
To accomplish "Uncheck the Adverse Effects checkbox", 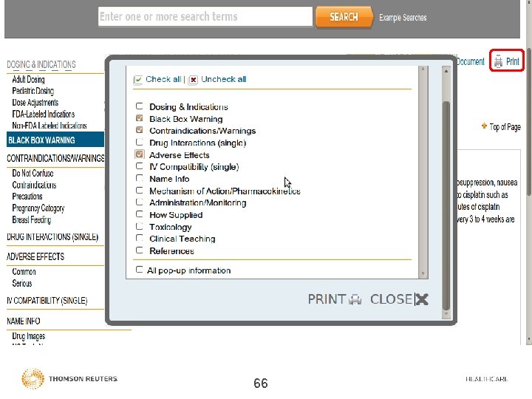I will pos(139,154).
